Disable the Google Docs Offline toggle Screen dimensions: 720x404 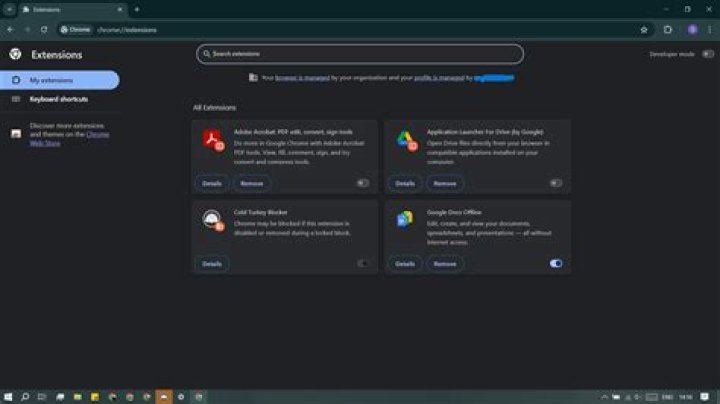pyautogui.click(x=556, y=264)
